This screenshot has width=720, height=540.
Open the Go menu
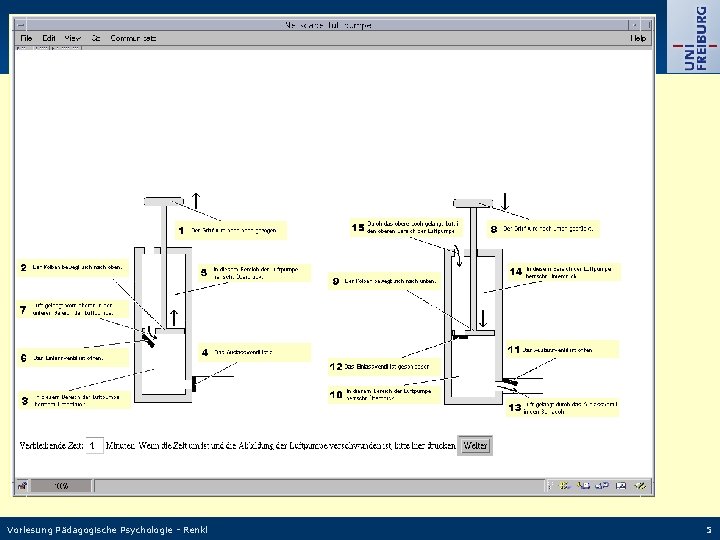click(96, 38)
